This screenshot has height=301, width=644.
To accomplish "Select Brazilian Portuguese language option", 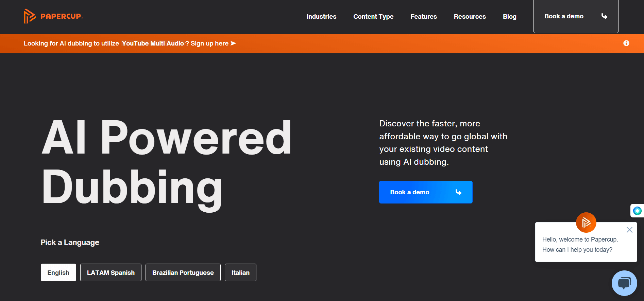I will point(183,272).
